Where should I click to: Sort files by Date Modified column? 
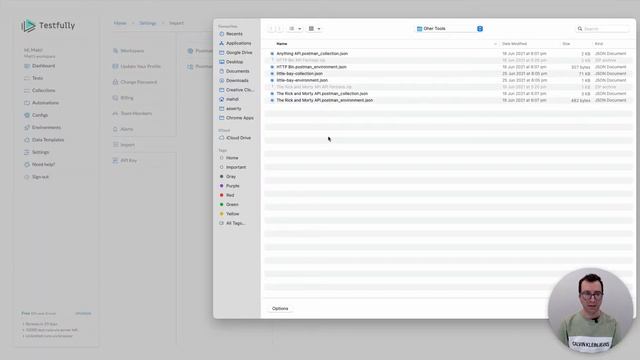514,44
